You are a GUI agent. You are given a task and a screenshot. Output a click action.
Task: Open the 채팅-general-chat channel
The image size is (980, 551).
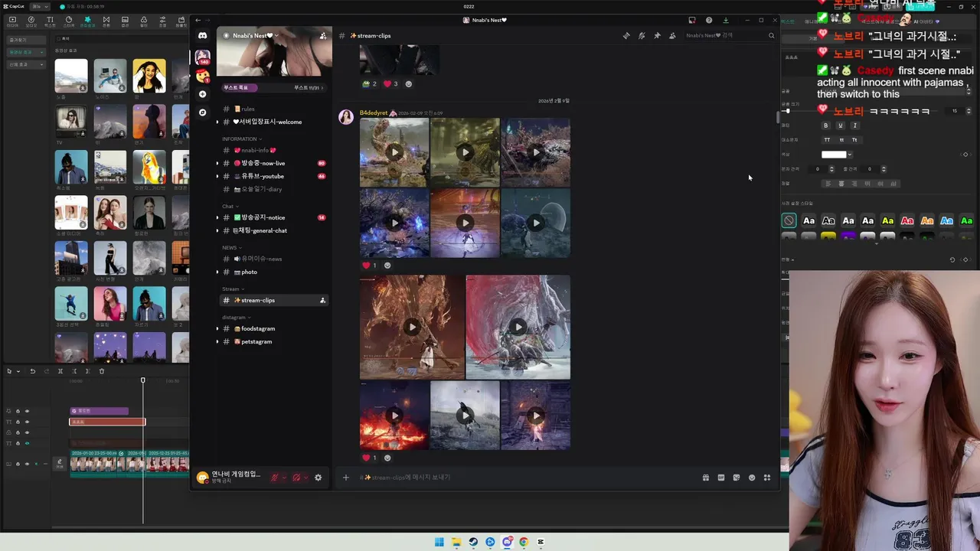point(274,230)
